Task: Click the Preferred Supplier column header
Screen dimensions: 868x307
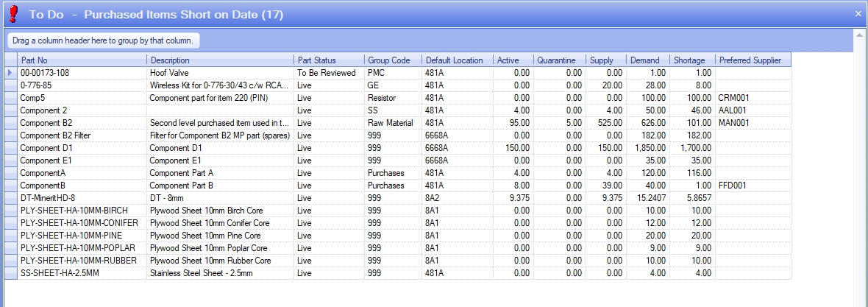Action: pyautogui.click(x=752, y=60)
